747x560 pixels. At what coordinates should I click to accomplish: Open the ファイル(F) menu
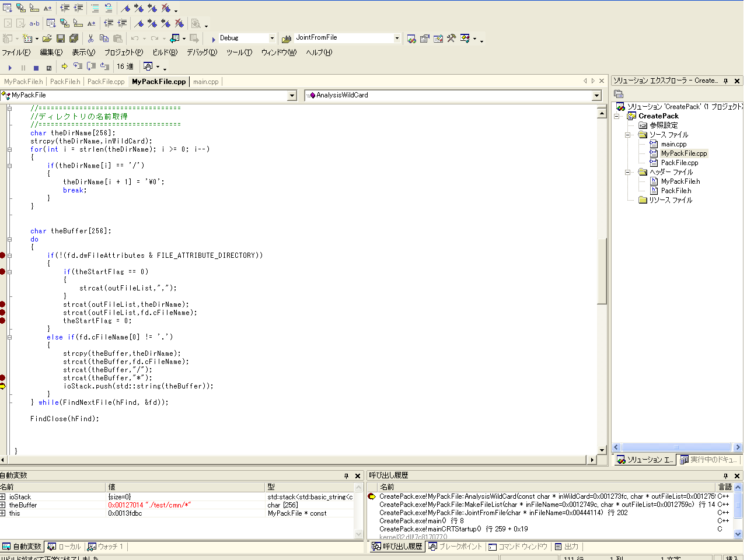coord(16,52)
